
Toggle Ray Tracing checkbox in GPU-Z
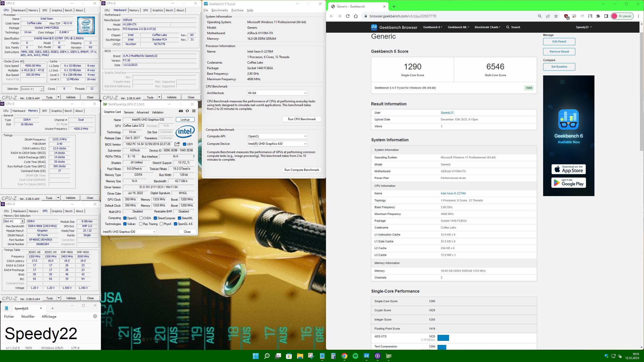tap(141, 224)
